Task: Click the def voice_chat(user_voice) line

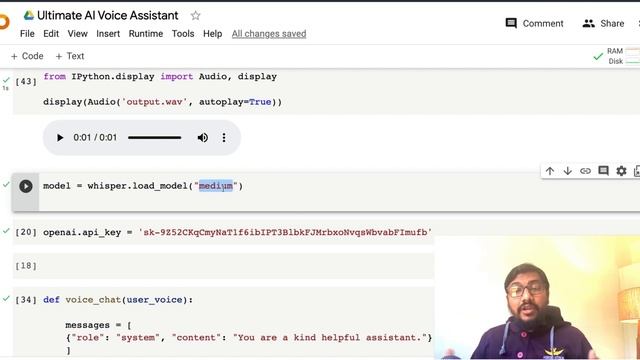Action: 118,300
